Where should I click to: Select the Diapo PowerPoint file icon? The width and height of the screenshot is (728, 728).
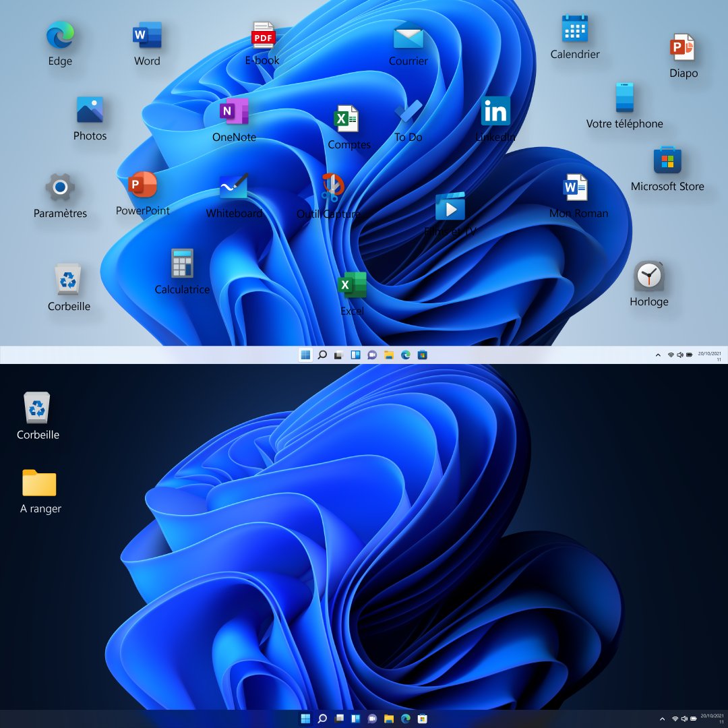tap(682, 47)
